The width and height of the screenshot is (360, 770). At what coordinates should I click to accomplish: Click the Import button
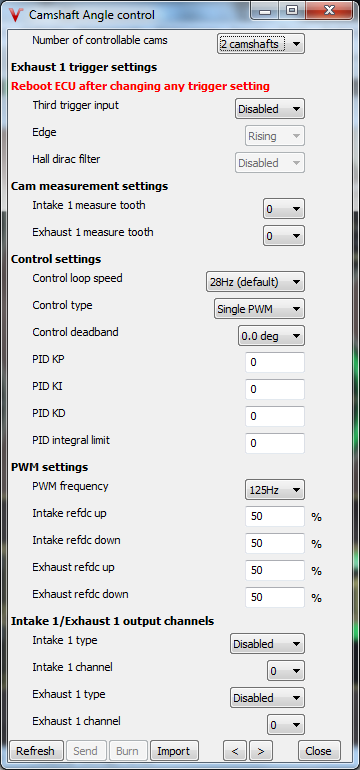coord(174,751)
